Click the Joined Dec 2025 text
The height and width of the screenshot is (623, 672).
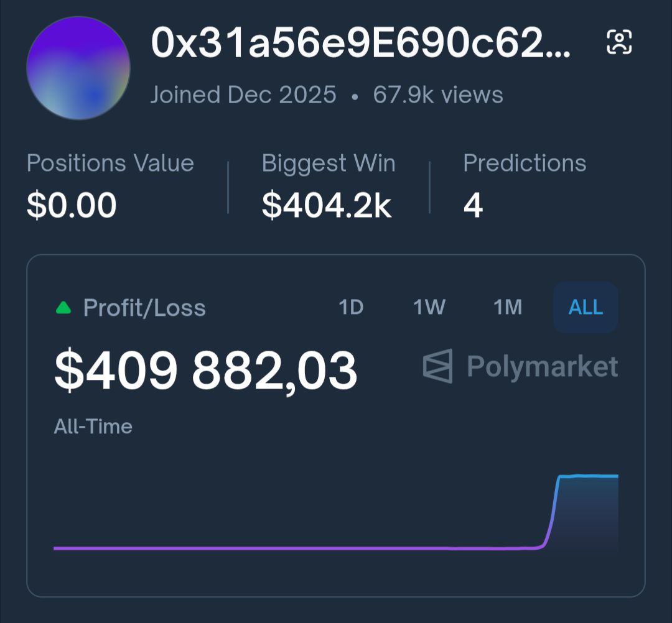243,95
